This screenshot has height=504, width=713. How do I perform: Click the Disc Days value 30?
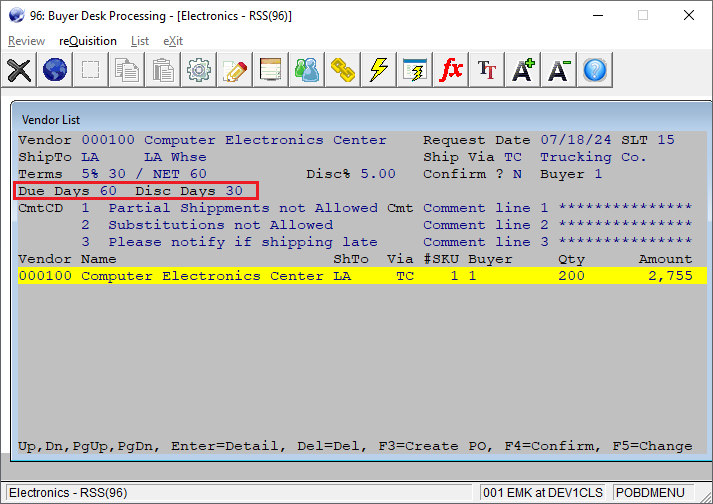tap(234, 191)
